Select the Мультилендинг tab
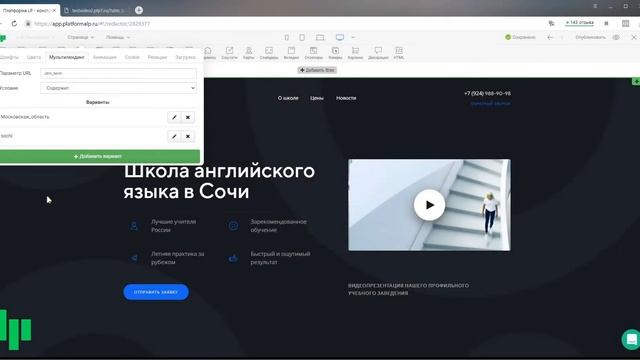The image size is (640, 360). click(67, 57)
